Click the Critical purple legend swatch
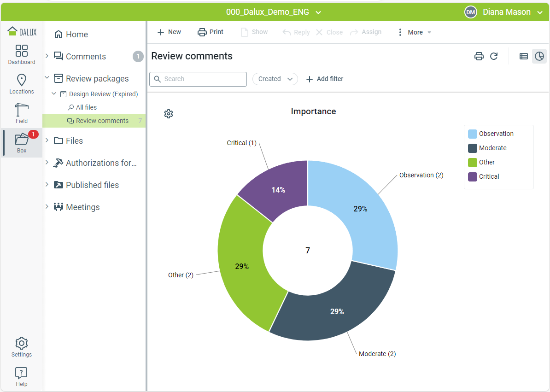550x392 pixels. [x=473, y=176]
